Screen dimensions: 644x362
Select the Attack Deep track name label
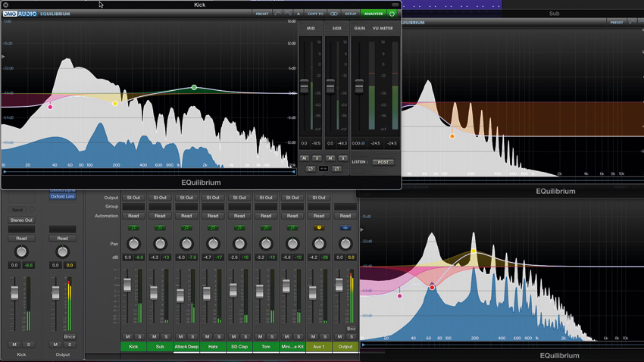tap(186, 347)
